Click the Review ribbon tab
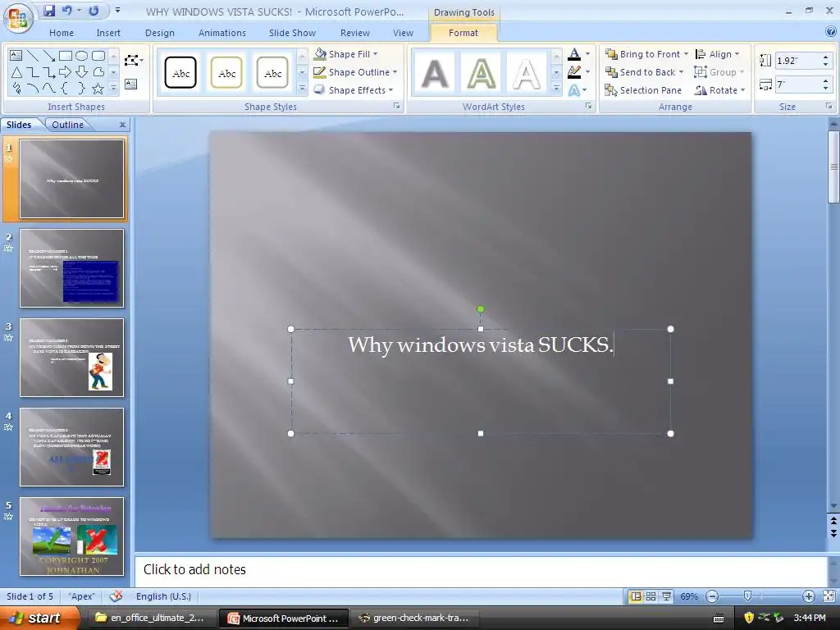 pyautogui.click(x=354, y=33)
